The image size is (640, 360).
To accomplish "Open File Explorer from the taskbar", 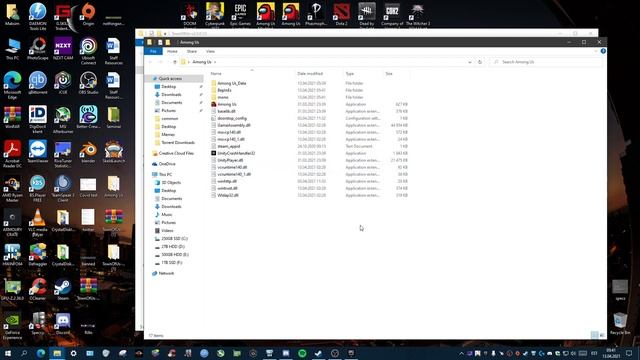I will [57, 353].
